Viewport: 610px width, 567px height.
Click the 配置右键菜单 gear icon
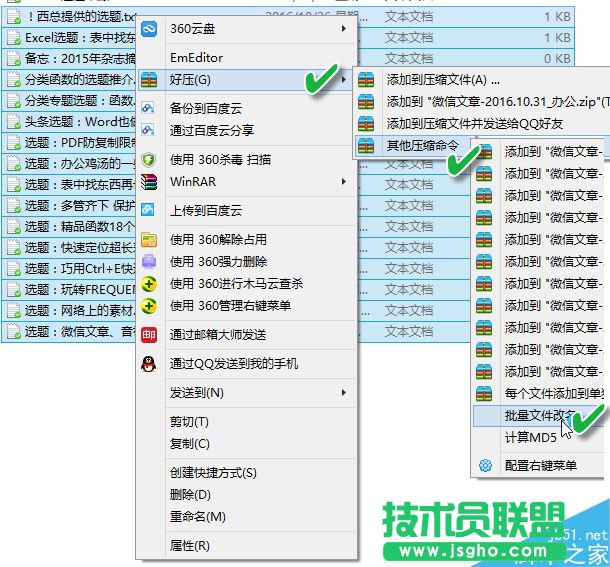coord(485,465)
